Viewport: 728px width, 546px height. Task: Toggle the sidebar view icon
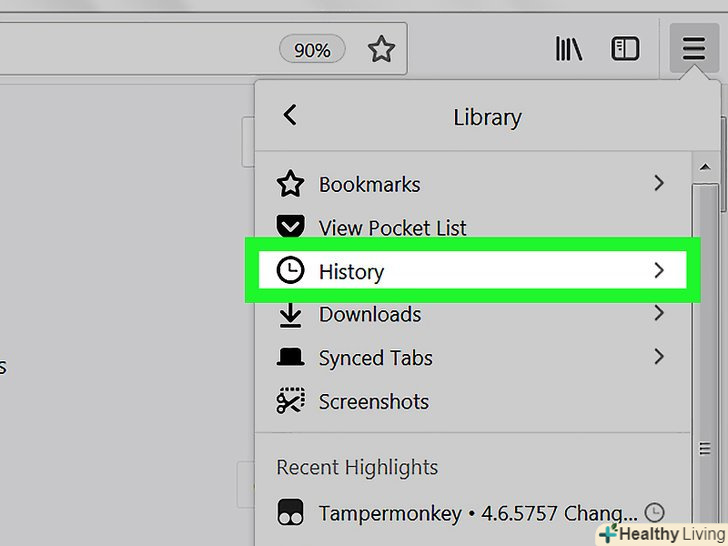(x=626, y=49)
